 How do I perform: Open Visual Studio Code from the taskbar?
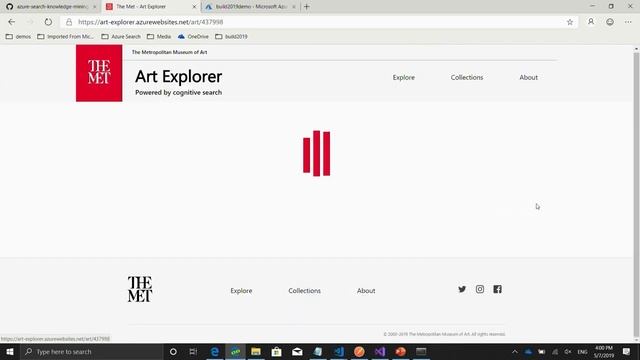coord(338,351)
